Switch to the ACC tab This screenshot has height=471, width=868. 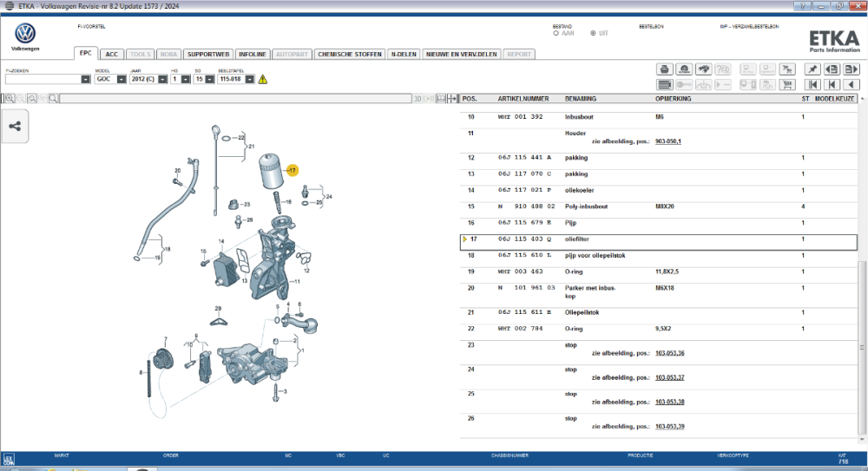112,55
